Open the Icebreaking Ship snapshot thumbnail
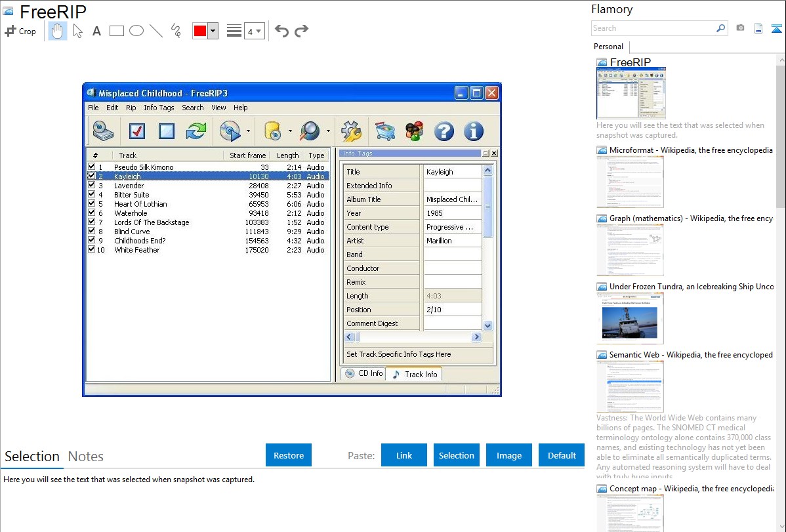This screenshot has width=786, height=532. (x=630, y=318)
